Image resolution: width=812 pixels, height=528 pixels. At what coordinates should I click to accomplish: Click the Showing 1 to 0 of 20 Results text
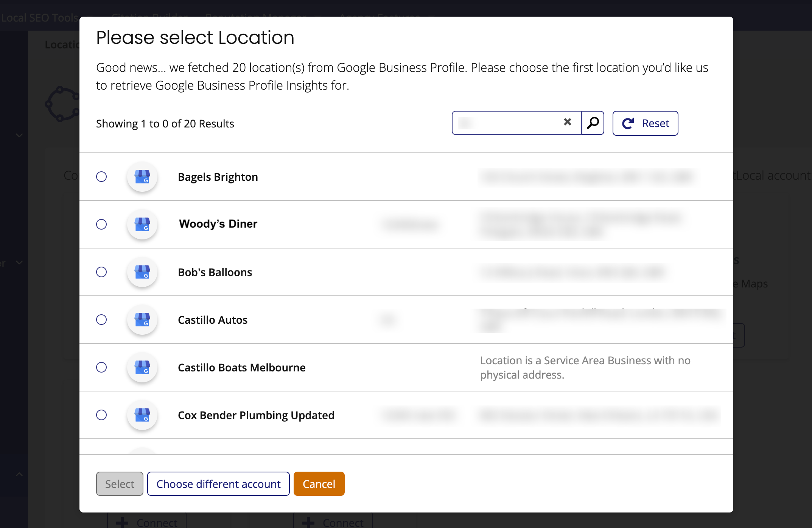pyautogui.click(x=165, y=124)
